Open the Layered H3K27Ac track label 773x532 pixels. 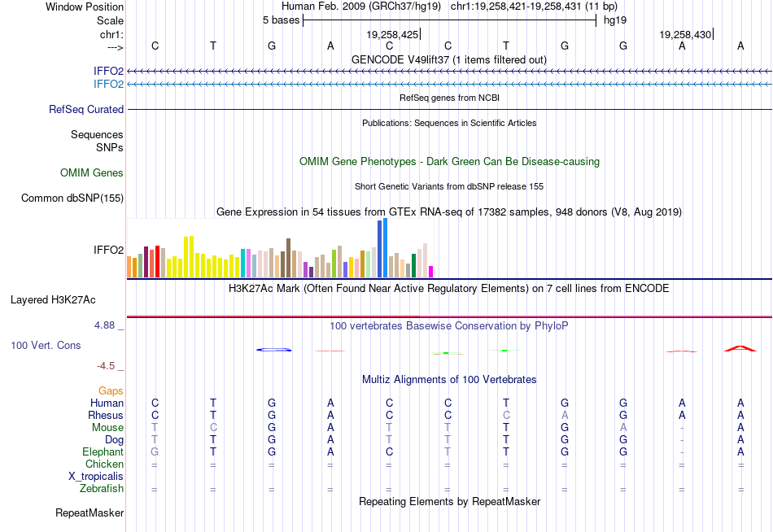pyautogui.click(x=53, y=300)
